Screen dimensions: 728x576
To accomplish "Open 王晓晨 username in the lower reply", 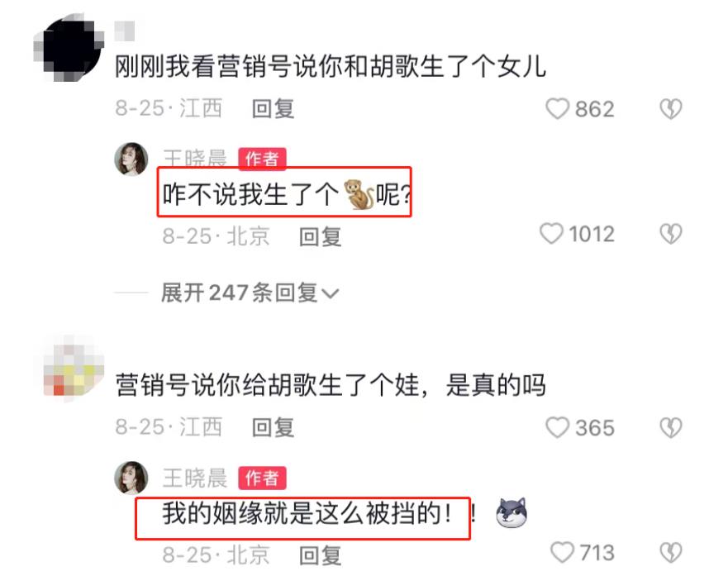I will pyautogui.click(x=194, y=478).
